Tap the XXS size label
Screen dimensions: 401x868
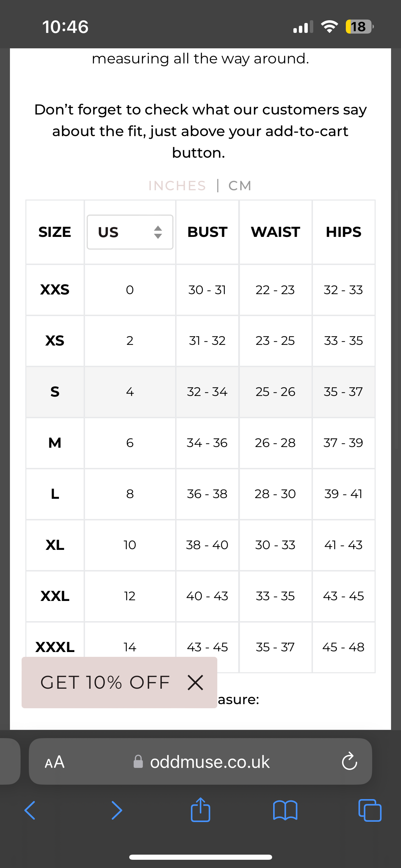55,290
